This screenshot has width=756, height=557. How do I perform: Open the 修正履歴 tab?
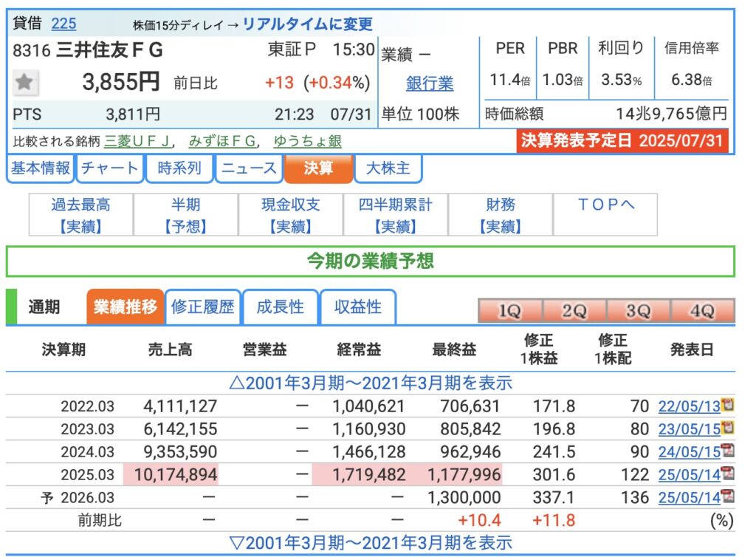[x=203, y=307]
